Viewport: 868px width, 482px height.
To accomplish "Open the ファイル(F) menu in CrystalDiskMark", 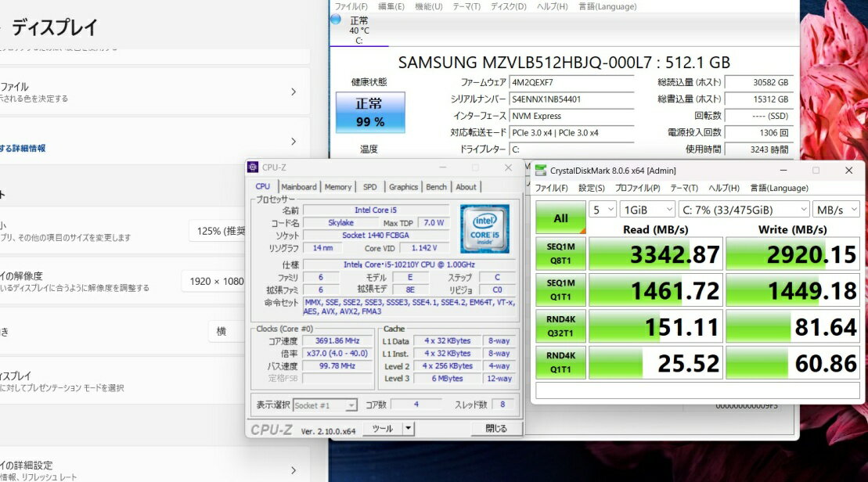I will [551, 188].
